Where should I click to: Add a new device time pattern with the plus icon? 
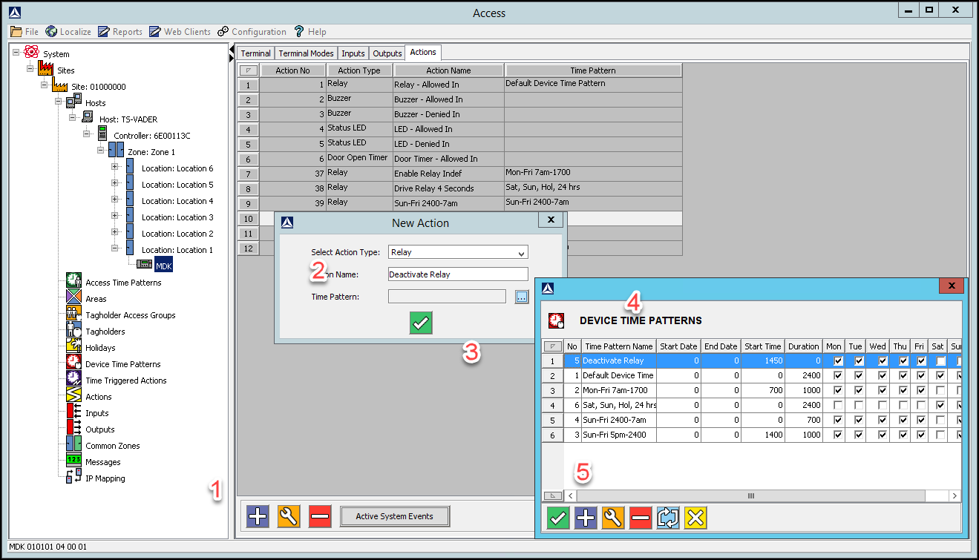pyautogui.click(x=586, y=518)
